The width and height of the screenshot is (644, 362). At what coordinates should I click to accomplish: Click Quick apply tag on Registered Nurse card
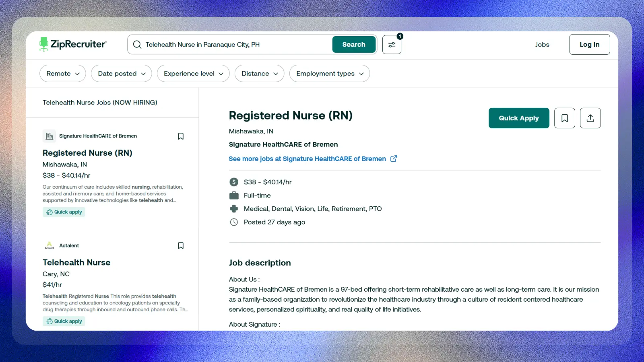pos(64,212)
